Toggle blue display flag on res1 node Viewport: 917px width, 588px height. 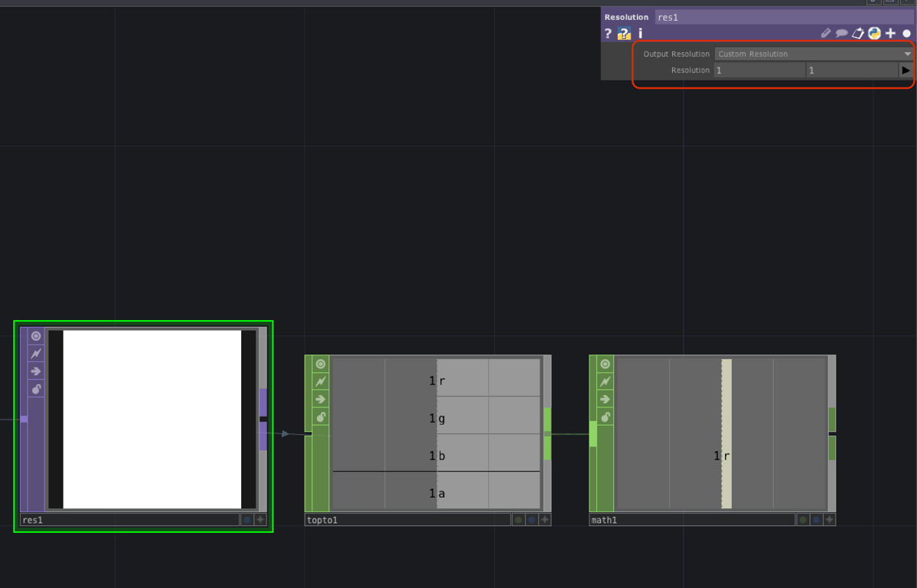pyautogui.click(x=246, y=520)
